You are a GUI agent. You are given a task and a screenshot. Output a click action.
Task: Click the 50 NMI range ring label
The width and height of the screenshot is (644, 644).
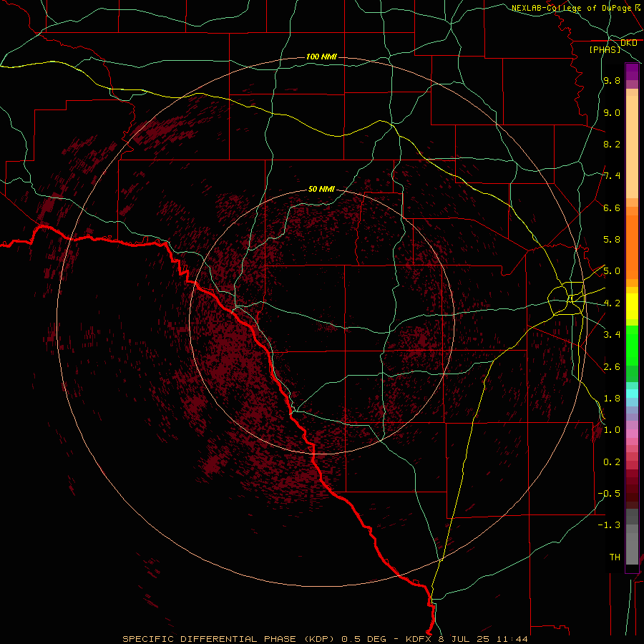321,189
